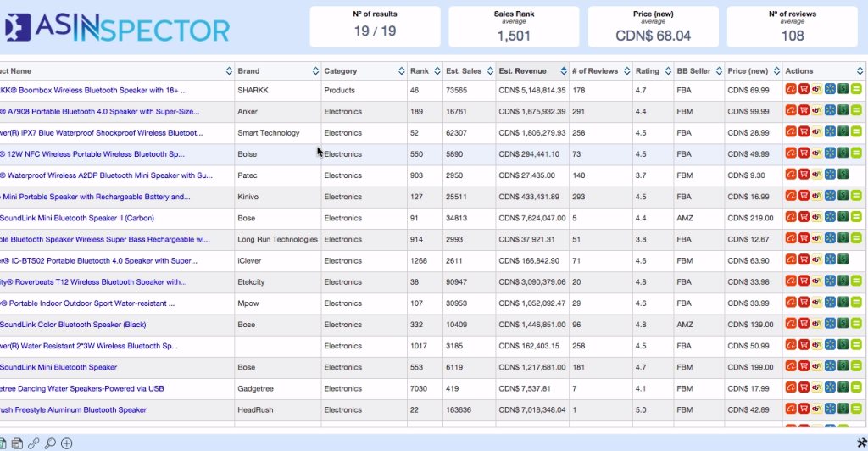Open the 12W NFC Wireless Portable speaker link
Image resolution: width=868 pixels, height=451 pixels.
(x=92, y=153)
